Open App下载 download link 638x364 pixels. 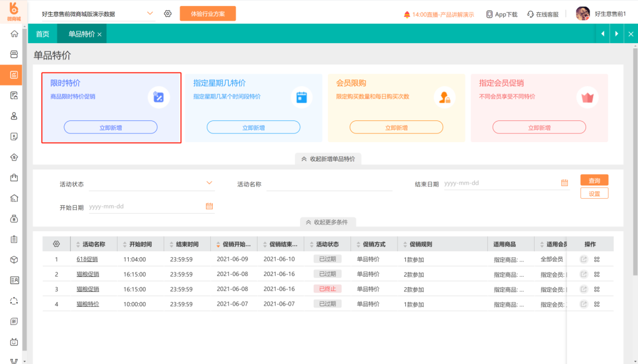click(502, 14)
